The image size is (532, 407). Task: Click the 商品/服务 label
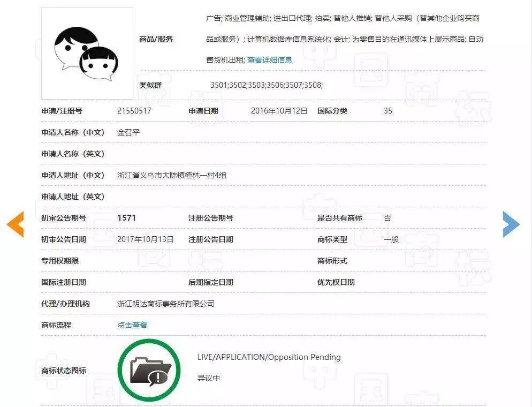coord(156,39)
